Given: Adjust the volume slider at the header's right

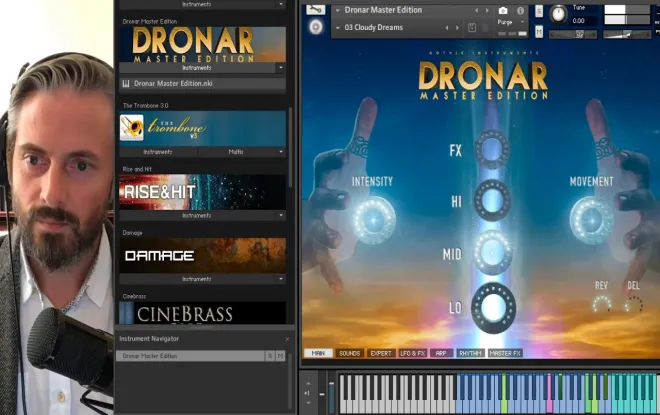Looking at the screenshot, I should point(627,35).
